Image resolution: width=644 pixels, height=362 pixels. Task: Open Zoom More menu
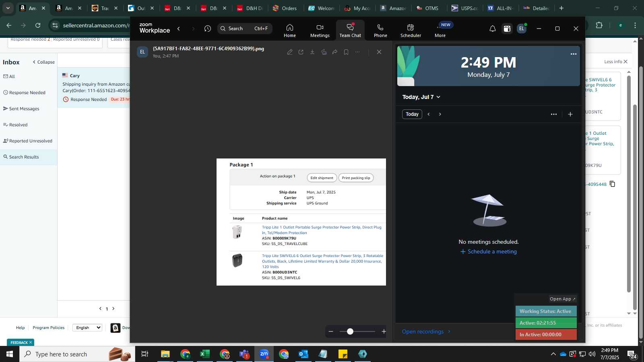[440, 31]
